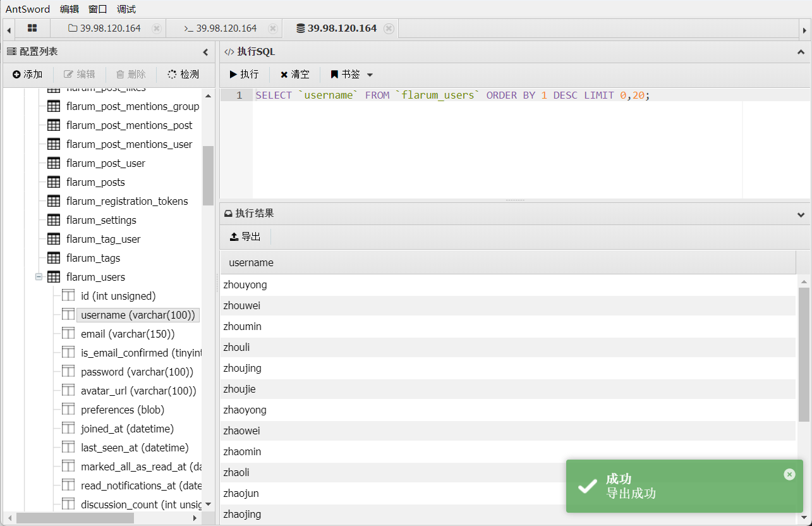Click the zhaoyong result row
The height and width of the screenshot is (526, 812).
tap(508, 410)
